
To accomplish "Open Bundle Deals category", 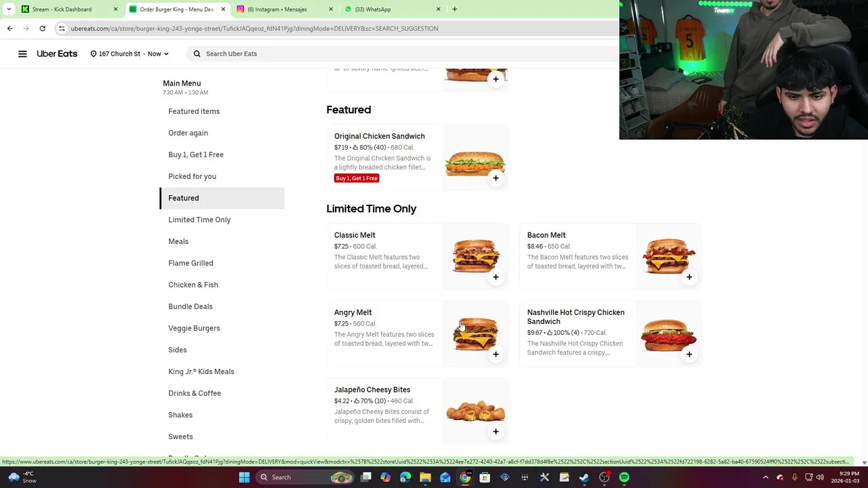I will tap(191, 306).
